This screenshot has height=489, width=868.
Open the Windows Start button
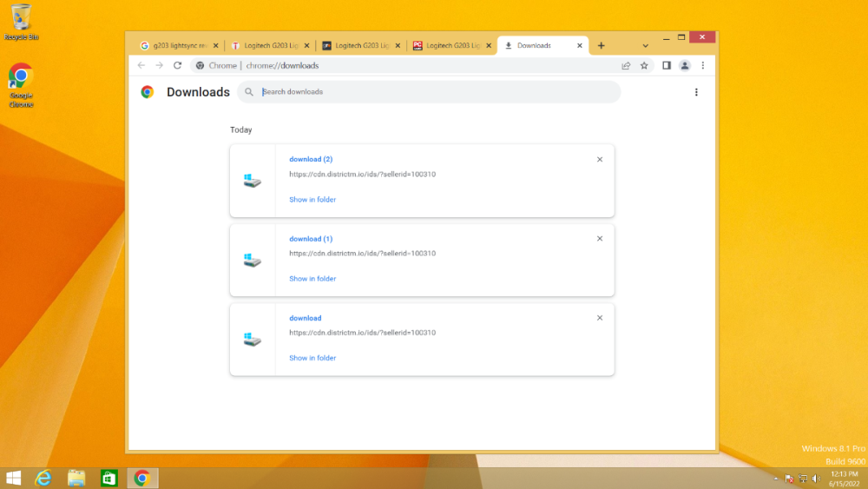13,478
